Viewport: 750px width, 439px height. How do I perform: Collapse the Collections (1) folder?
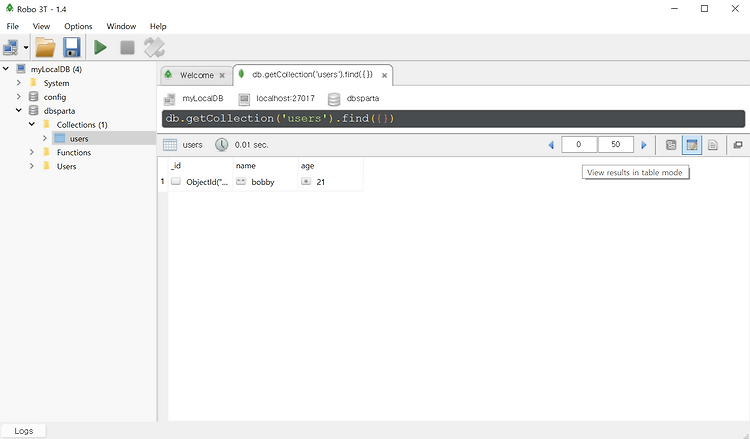click(32, 124)
